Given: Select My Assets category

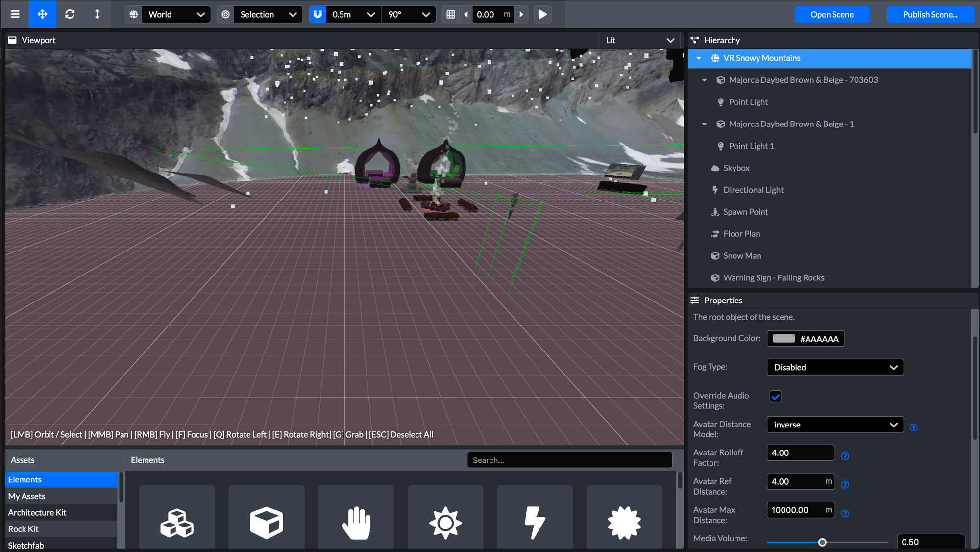Looking at the screenshot, I should [x=27, y=496].
